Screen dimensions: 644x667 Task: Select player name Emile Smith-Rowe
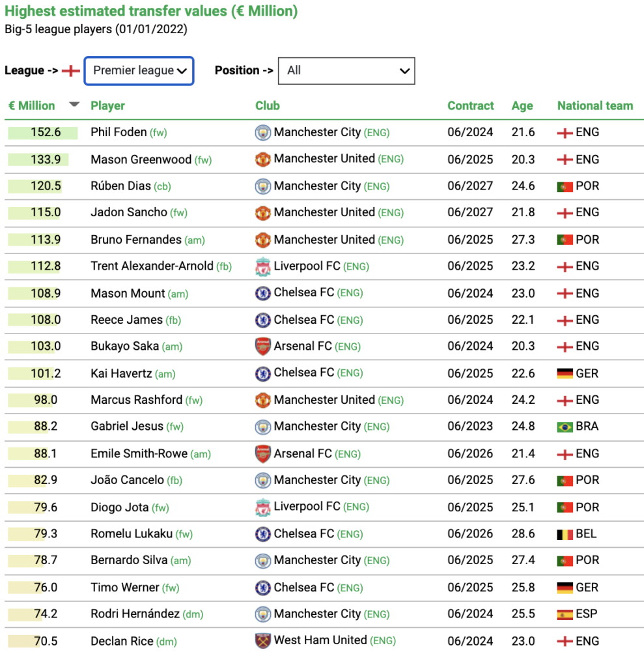tap(139, 453)
